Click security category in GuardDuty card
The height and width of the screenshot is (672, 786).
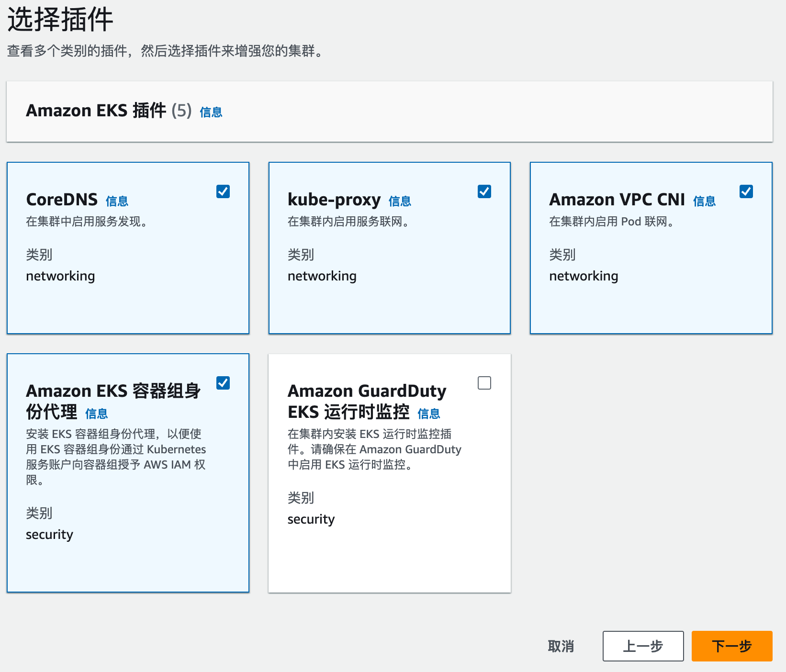(311, 519)
